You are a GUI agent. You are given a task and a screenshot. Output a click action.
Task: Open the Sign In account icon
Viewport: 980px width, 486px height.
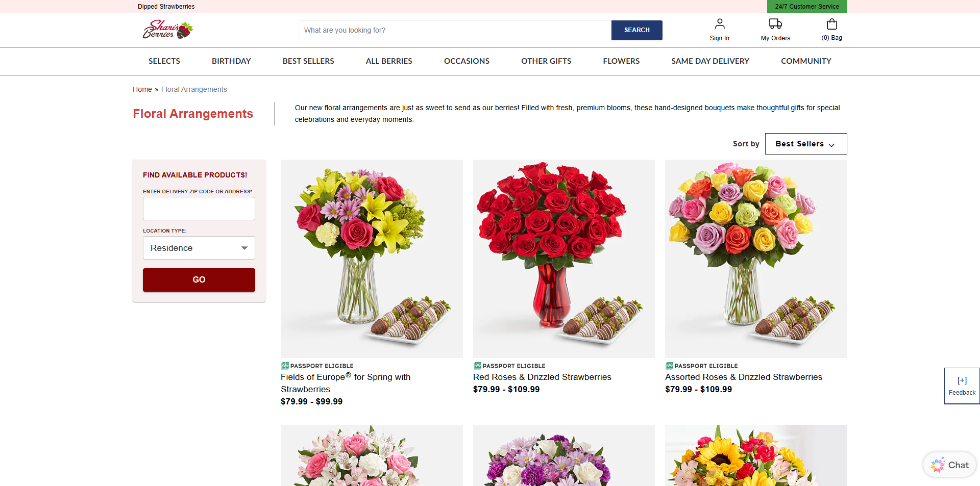(x=720, y=24)
